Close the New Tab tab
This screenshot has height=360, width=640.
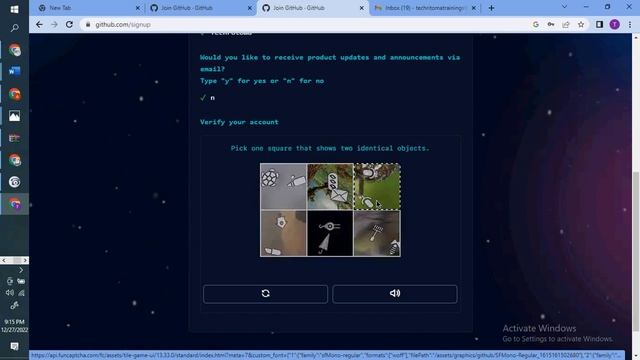[138, 8]
